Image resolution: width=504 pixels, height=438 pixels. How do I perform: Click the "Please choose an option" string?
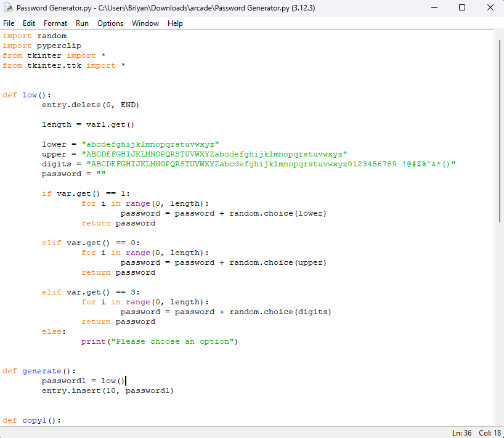173,341
